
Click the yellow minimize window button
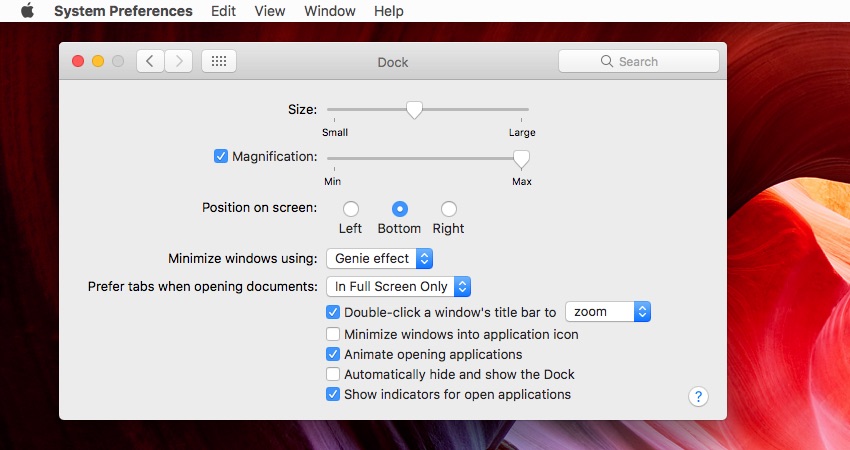98,61
